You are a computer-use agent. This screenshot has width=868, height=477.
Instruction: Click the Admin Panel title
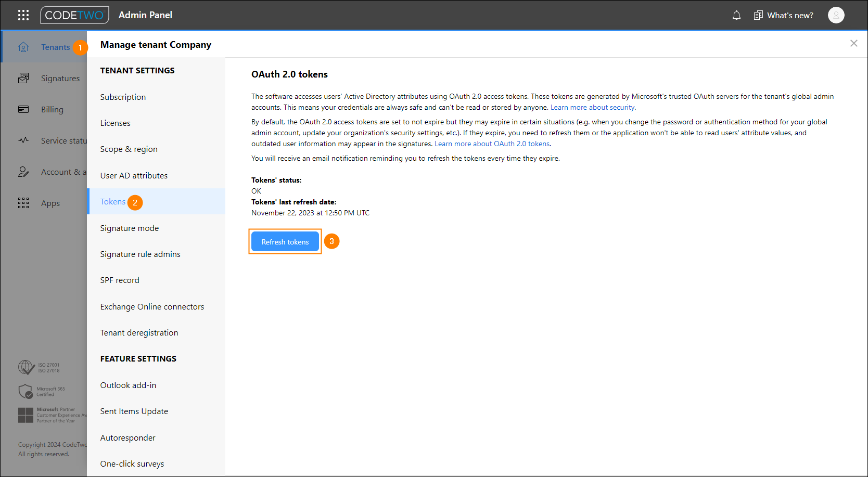click(145, 15)
